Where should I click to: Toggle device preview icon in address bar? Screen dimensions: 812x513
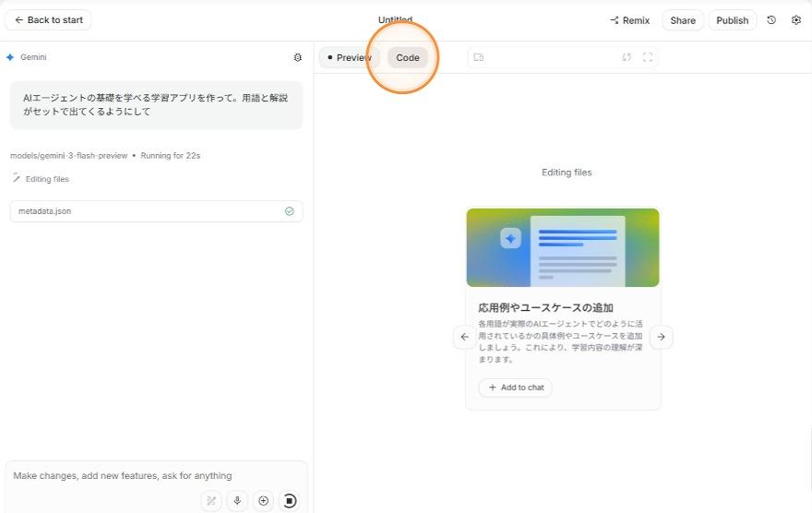479,57
